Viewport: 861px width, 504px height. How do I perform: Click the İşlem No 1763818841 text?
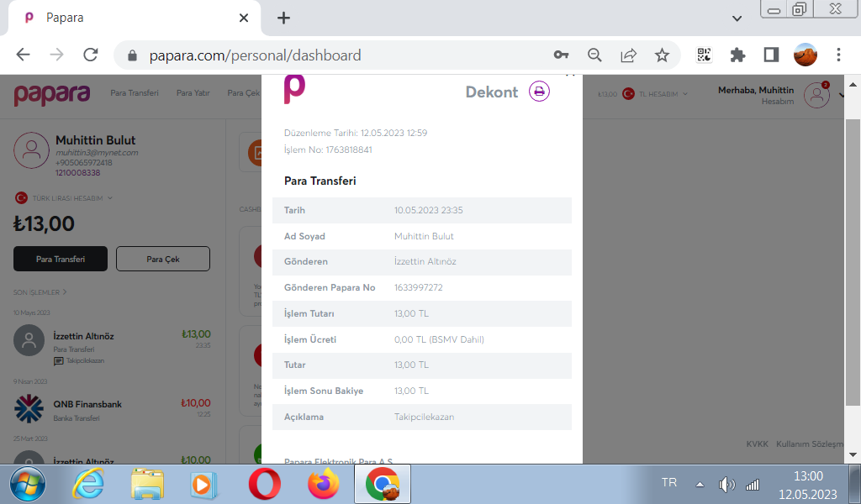(328, 150)
